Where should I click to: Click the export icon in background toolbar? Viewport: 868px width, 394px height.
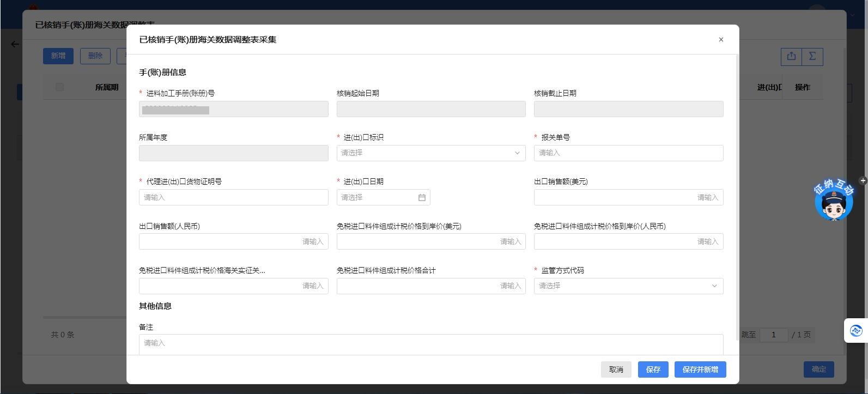tap(791, 56)
